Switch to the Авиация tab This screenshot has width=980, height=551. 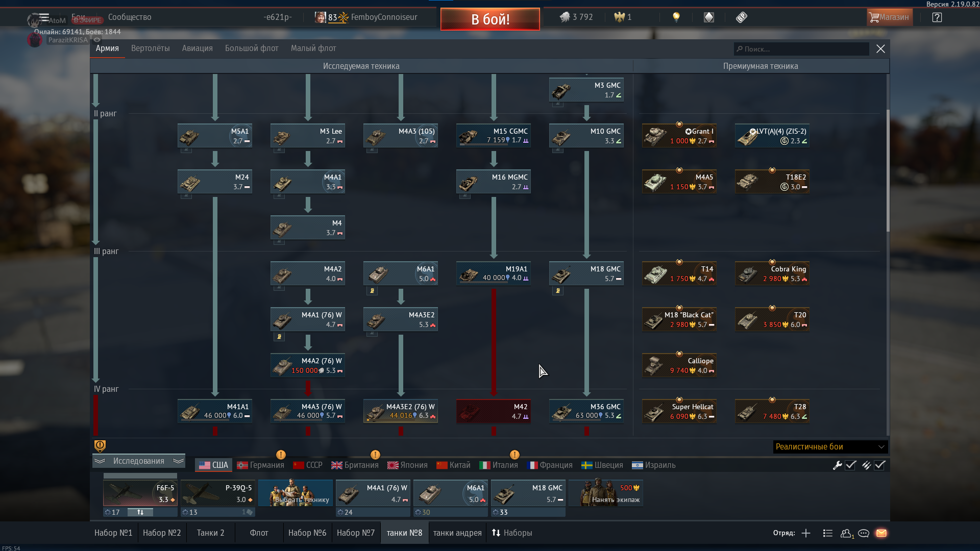point(198,48)
